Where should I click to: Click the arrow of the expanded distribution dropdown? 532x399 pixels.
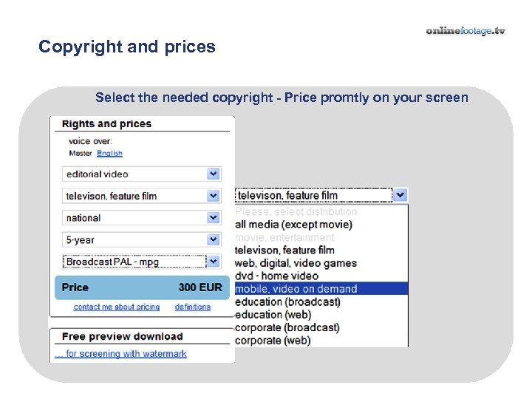click(400, 196)
